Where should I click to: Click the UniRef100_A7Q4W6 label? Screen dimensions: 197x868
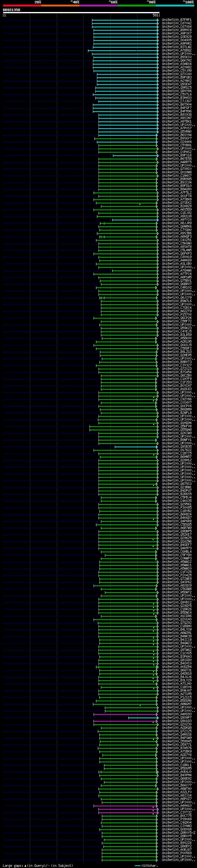[x=177, y=271]
